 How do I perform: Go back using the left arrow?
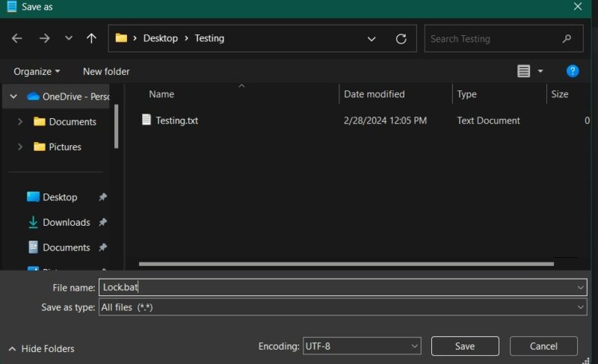tap(16, 38)
